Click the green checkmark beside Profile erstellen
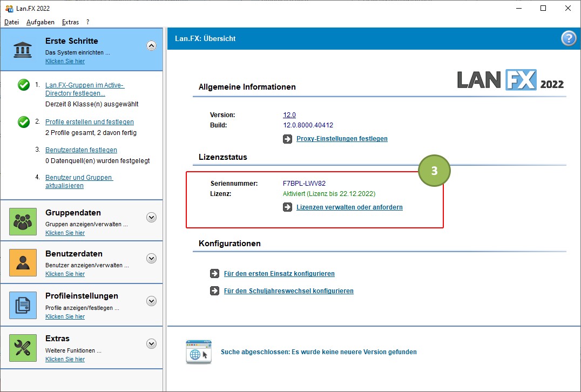Screen dimensions: 581x392 coord(24,122)
